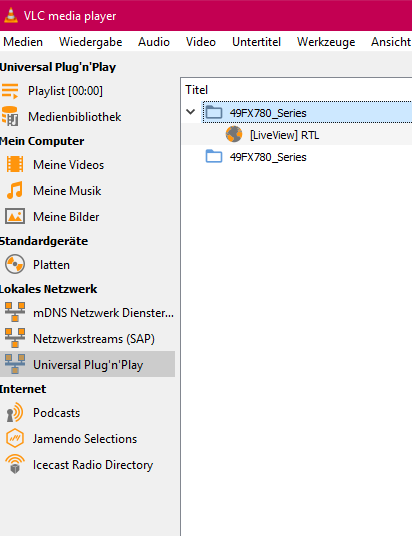Click the unselected second 49FX780_Series folder icon
The width and height of the screenshot is (412, 536).
point(214,156)
